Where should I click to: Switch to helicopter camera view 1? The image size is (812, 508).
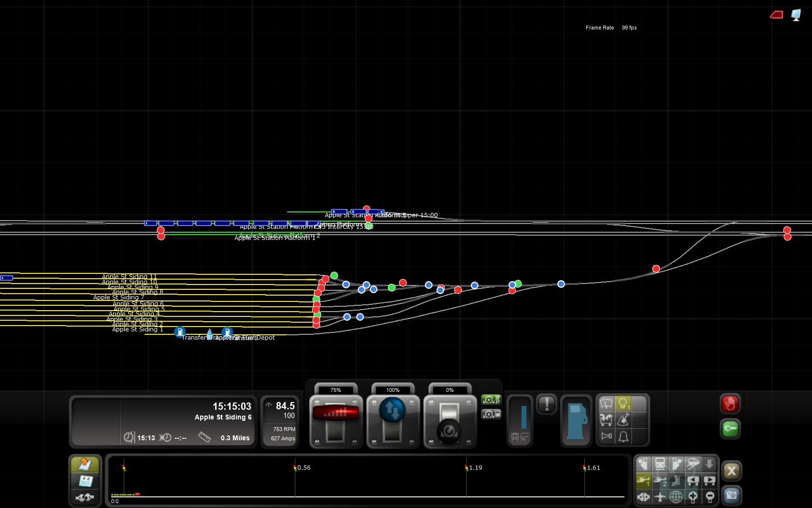pyautogui.click(x=643, y=480)
